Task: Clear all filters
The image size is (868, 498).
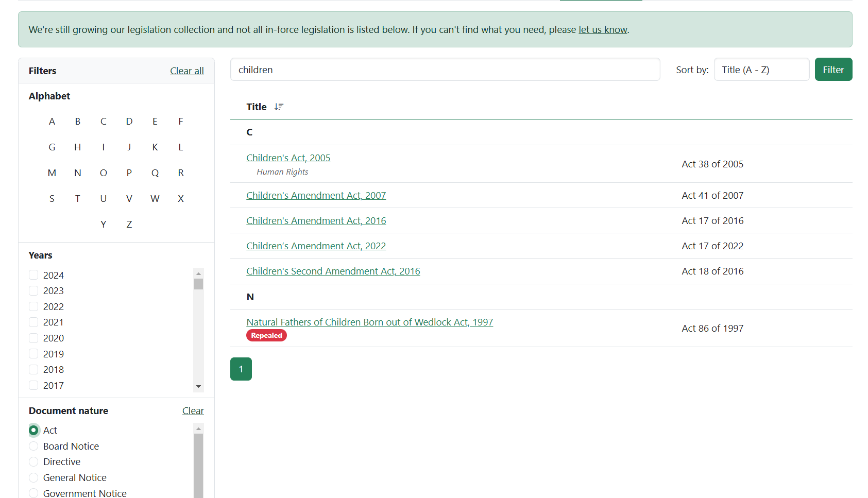Action: [x=186, y=71]
